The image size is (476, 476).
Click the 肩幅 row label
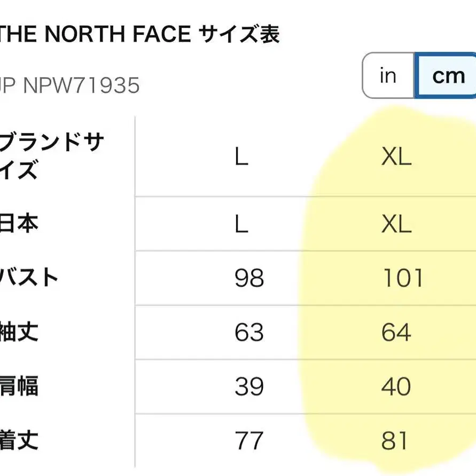point(19,386)
